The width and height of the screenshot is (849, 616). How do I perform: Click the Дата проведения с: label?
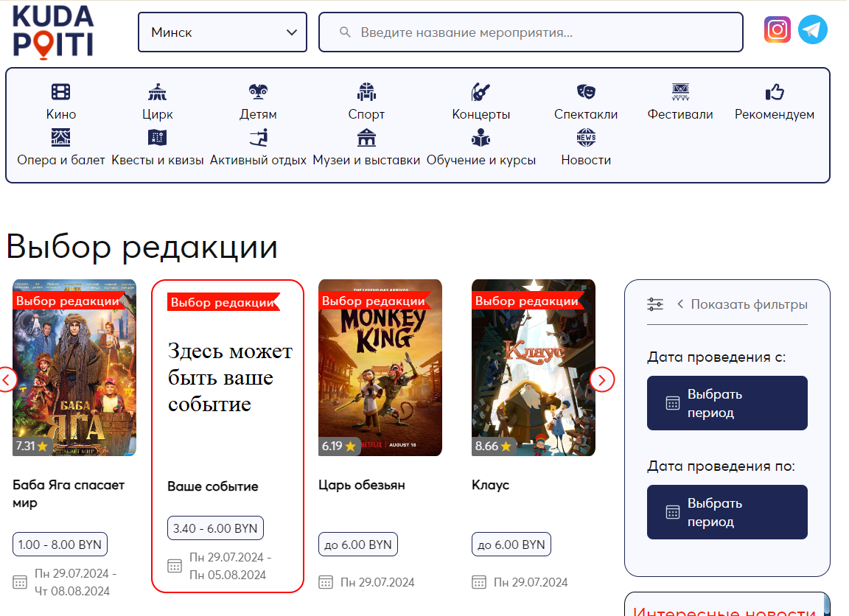[716, 357]
